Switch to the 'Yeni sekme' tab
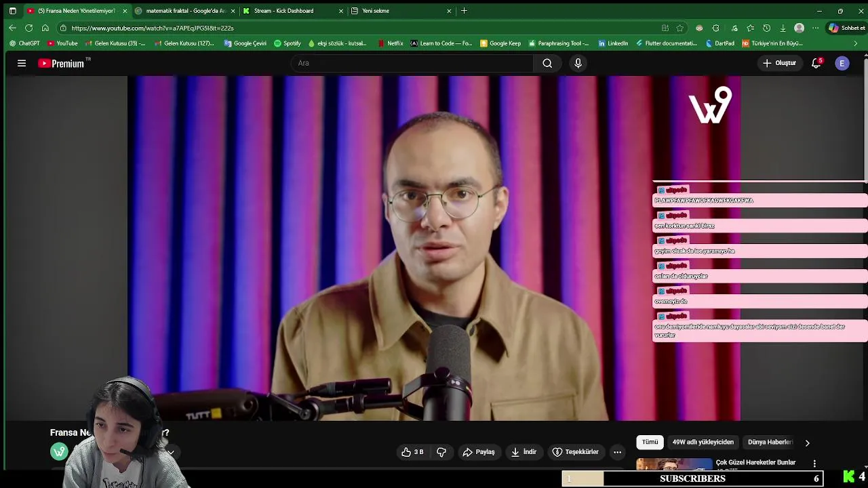The image size is (868, 488). [400, 11]
